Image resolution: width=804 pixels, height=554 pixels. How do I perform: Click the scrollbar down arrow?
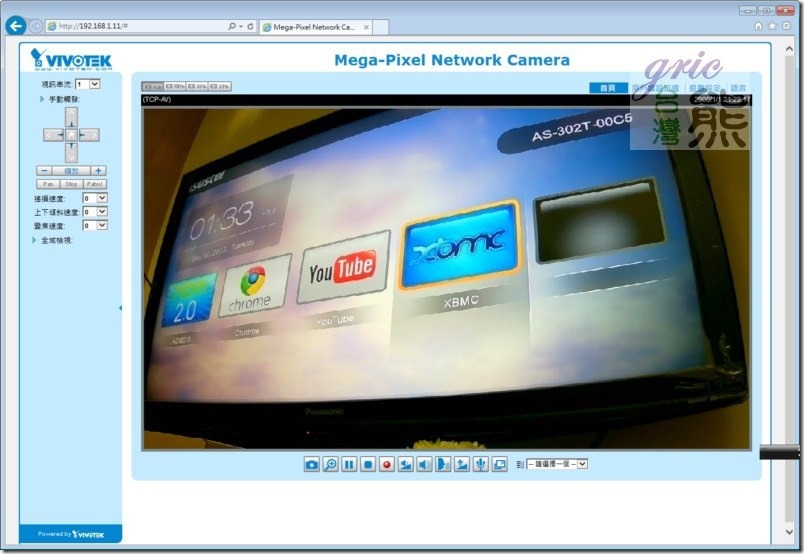pyautogui.click(x=789, y=532)
